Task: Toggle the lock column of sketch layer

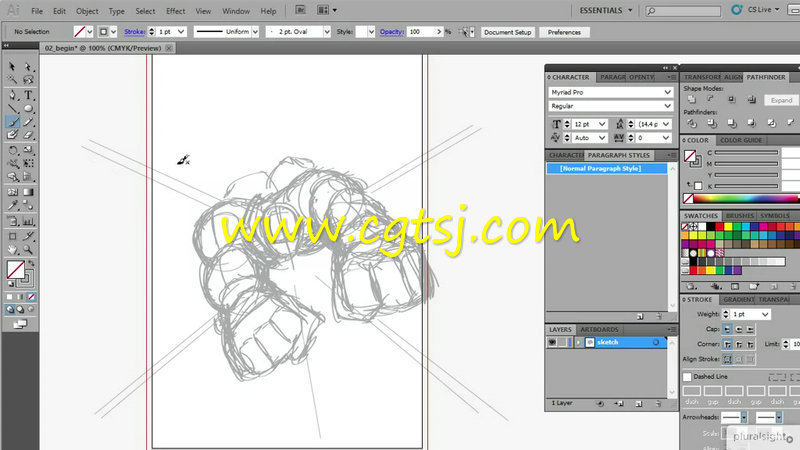Action: point(562,342)
